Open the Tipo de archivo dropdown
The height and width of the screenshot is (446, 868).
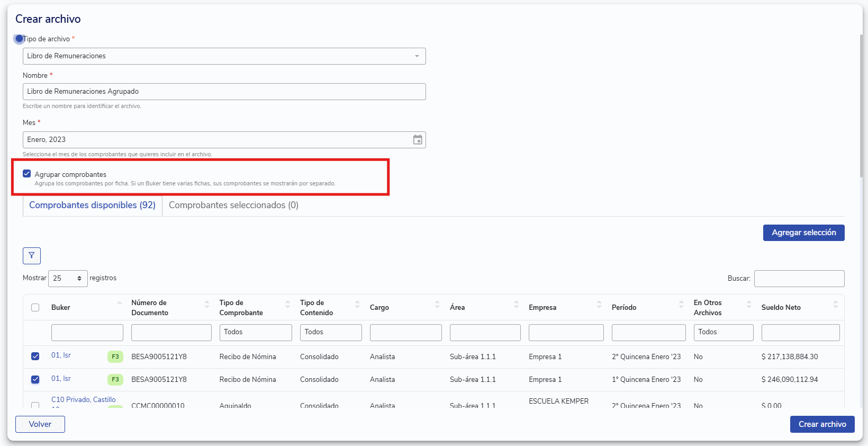[x=224, y=56]
